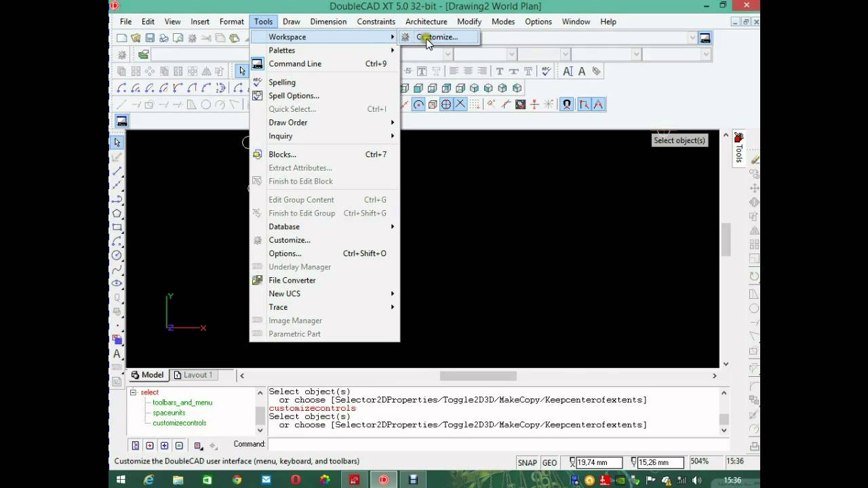Open the Tools palette tab on right edge
This screenshot has height=488, width=868.
click(739, 148)
